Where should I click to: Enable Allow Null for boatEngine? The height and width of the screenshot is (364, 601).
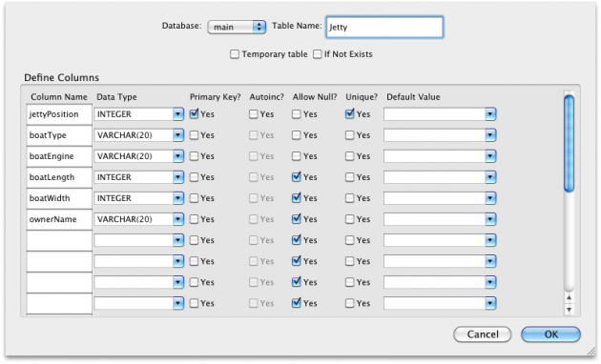[x=297, y=156]
